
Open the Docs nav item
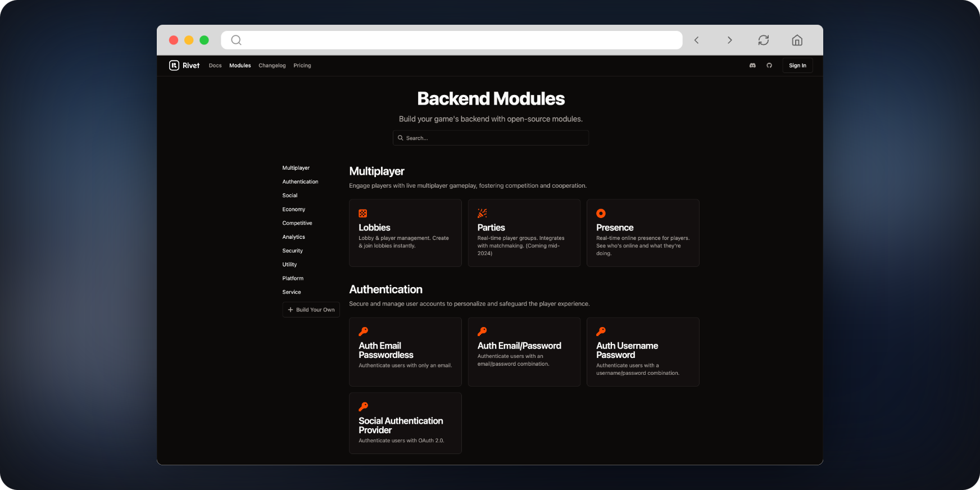coord(215,66)
